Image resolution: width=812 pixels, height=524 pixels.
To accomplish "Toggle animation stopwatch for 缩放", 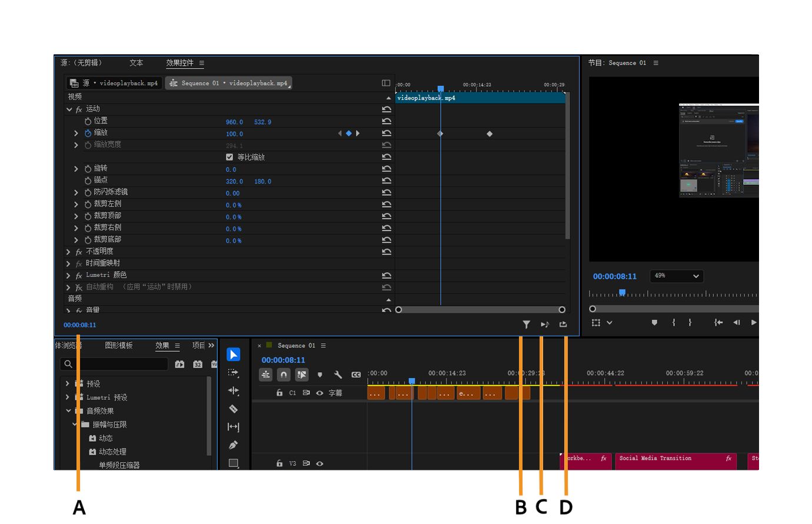I will point(88,133).
